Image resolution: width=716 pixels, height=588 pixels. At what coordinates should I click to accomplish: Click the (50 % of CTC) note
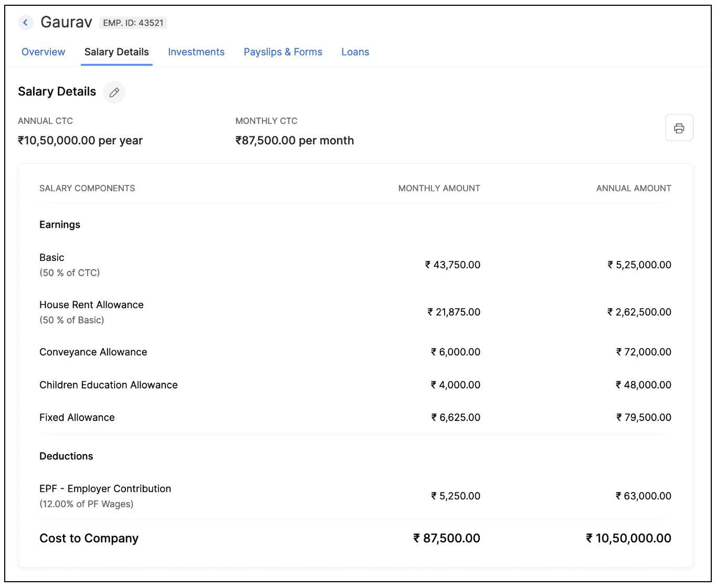click(x=70, y=273)
